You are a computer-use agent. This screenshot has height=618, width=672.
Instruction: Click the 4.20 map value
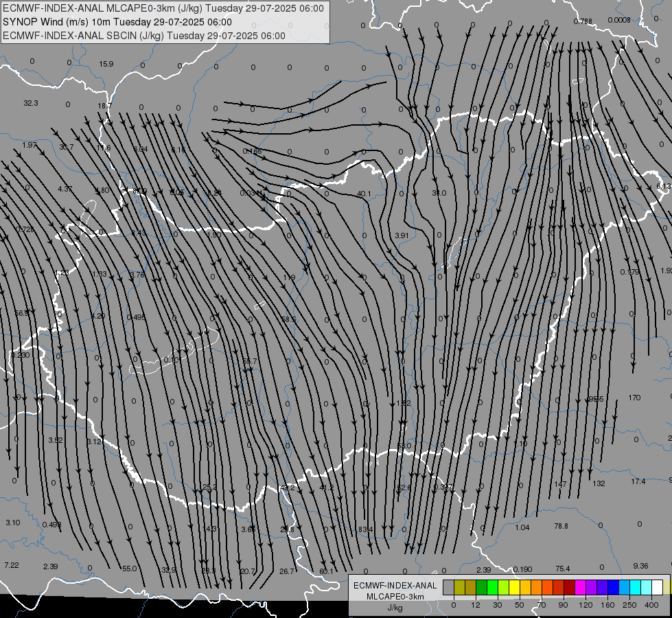(x=98, y=316)
